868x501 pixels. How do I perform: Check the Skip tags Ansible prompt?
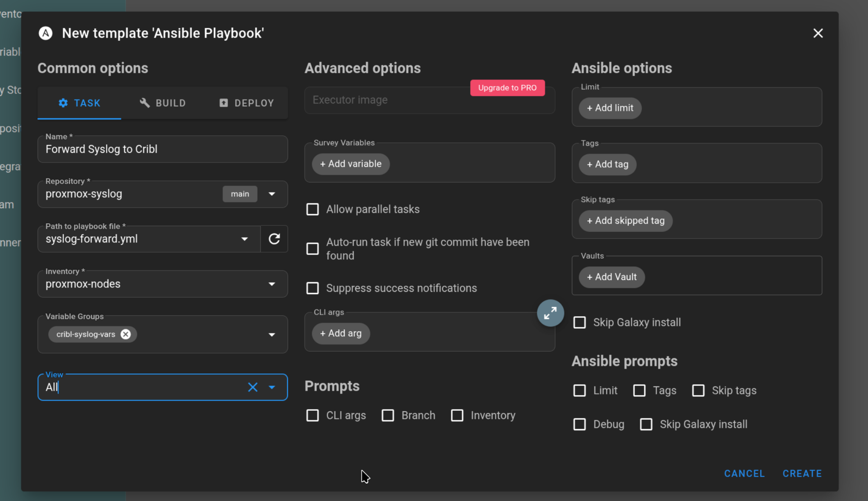coord(698,390)
